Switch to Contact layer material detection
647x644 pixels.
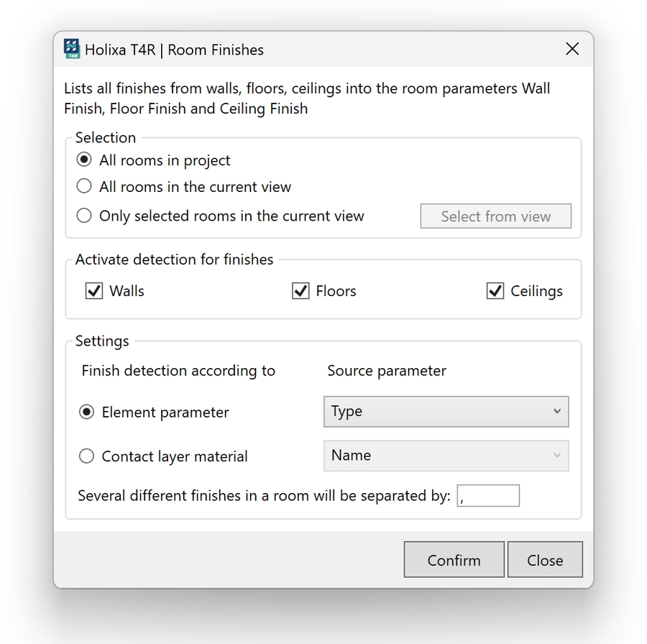(87, 456)
